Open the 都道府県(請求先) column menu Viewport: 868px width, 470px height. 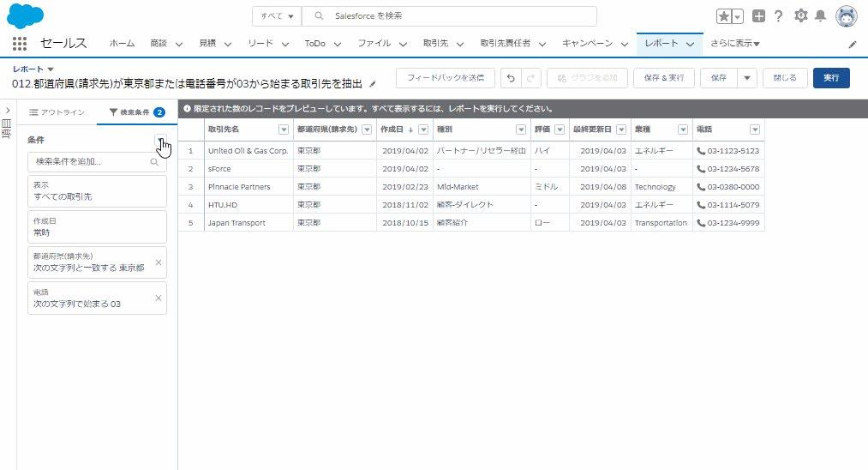(x=367, y=130)
